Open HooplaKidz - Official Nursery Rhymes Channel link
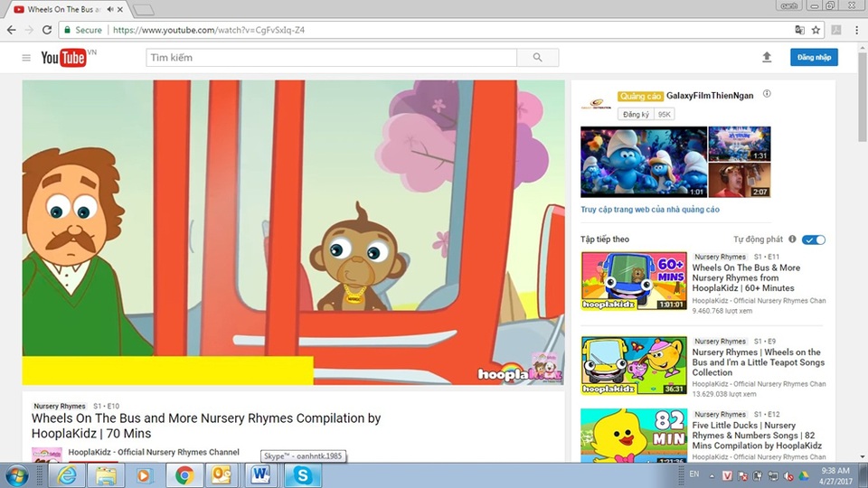The height and width of the screenshot is (488, 868). [x=154, y=452]
